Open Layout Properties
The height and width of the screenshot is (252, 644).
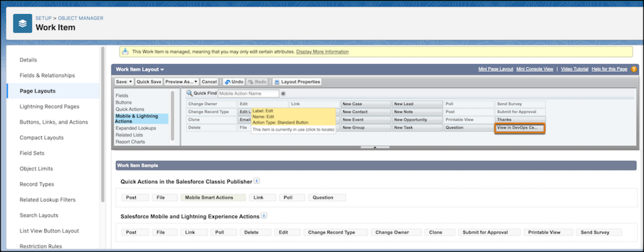click(298, 82)
